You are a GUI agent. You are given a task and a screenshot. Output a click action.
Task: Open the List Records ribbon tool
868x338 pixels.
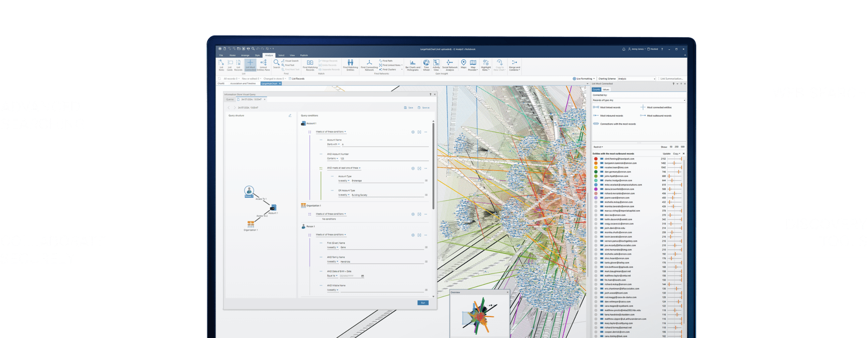coord(238,65)
